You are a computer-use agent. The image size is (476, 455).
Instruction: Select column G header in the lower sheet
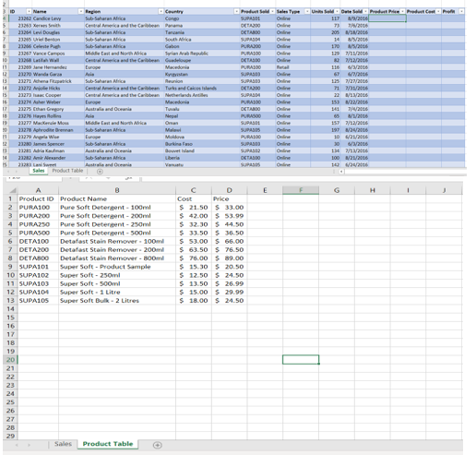pos(337,190)
